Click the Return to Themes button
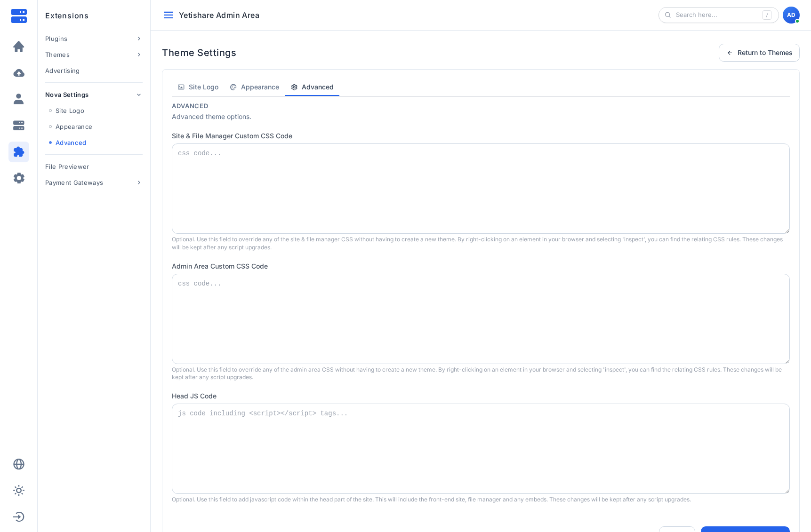811x532 pixels. coord(759,53)
